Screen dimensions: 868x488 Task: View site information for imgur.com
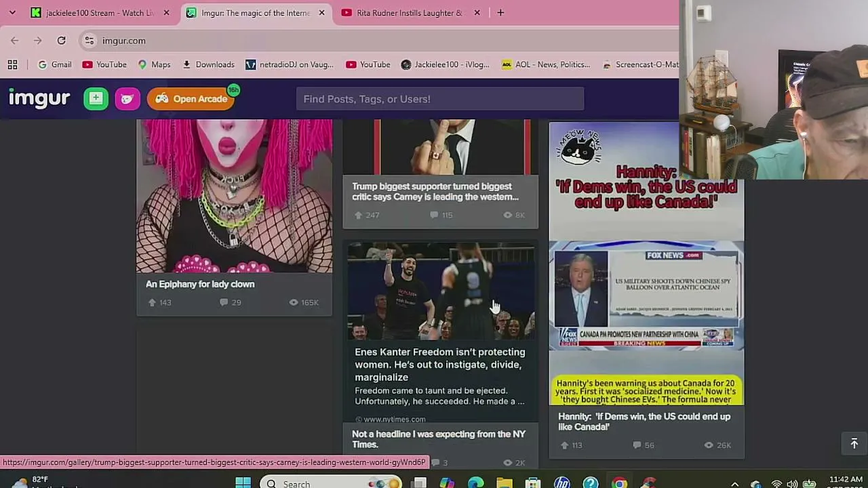click(89, 41)
